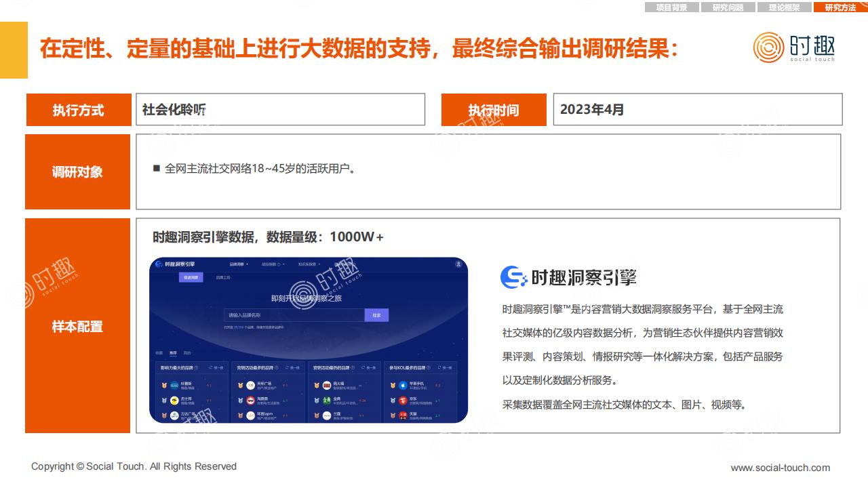
Task: Click the gold medal beside 杜蕾斯
Action: coord(164,385)
